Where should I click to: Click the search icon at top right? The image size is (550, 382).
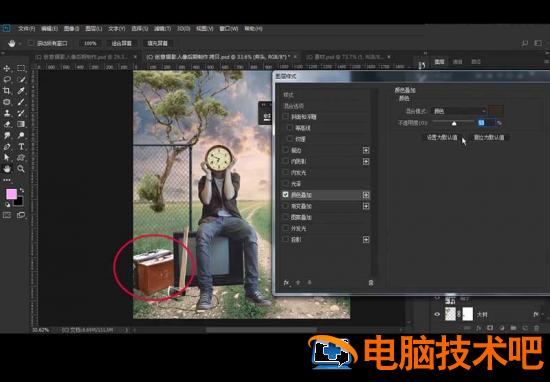(x=524, y=43)
